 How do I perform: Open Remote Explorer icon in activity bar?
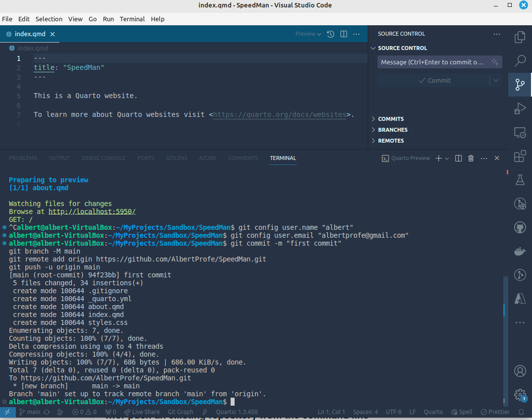pos(520,132)
